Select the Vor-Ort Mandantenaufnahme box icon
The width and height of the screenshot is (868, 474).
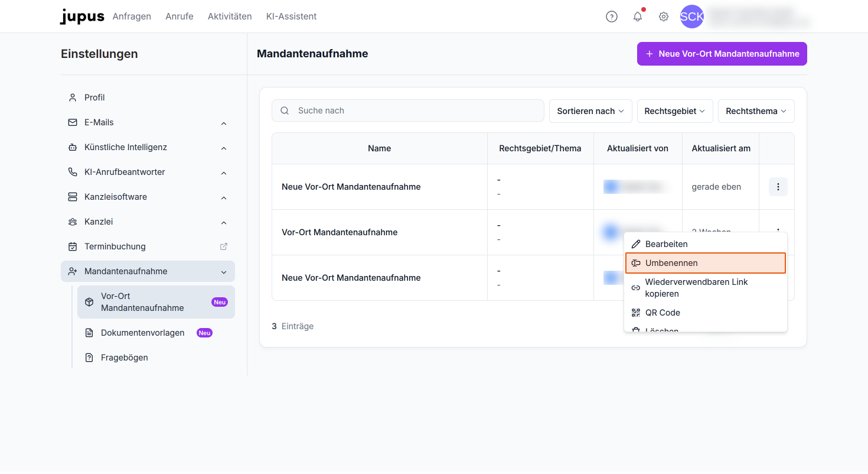[x=89, y=302]
